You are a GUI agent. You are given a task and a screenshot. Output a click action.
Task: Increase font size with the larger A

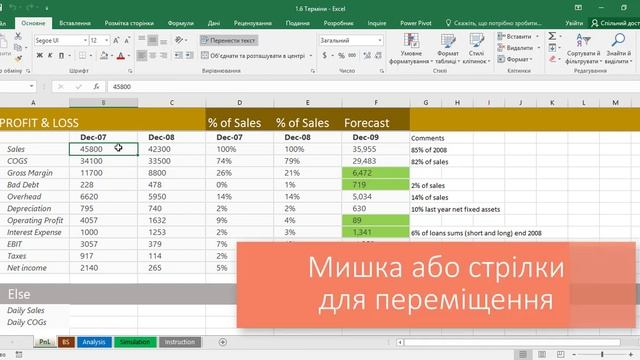point(116,40)
